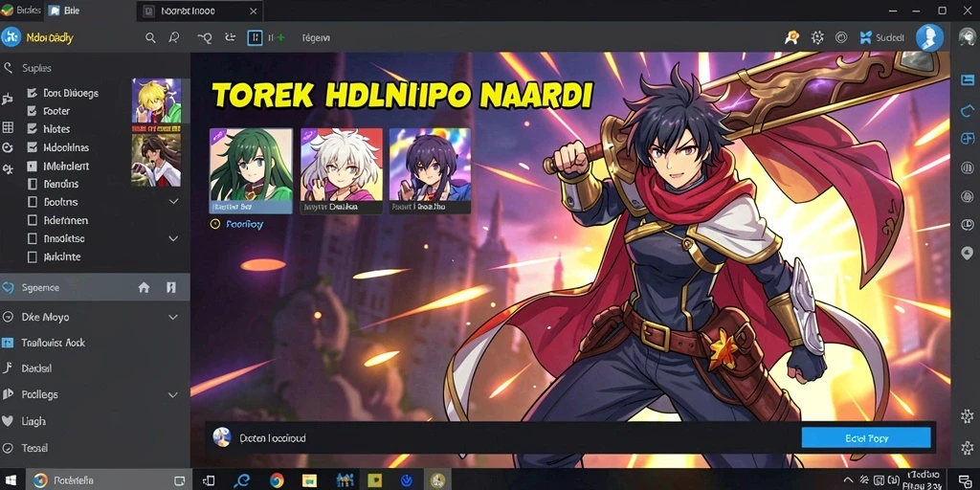Screen dimensions: 980x490
Task: Click the orange badge icon in top bar
Action: pyautogui.click(x=791, y=37)
